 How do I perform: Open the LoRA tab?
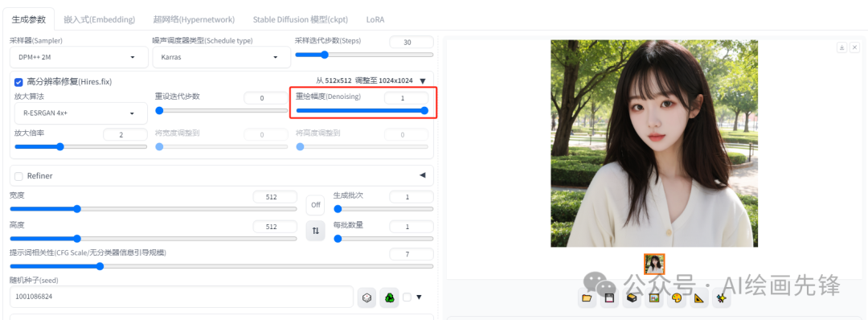coord(375,19)
